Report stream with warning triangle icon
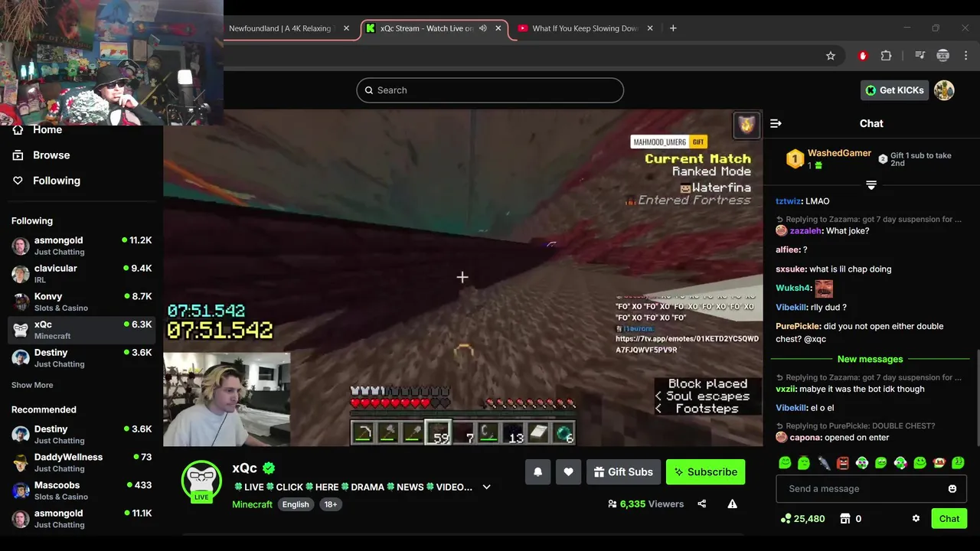Image resolution: width=980 pixels, height=551 pixels. pyautogui.click(x=732, y=504)
